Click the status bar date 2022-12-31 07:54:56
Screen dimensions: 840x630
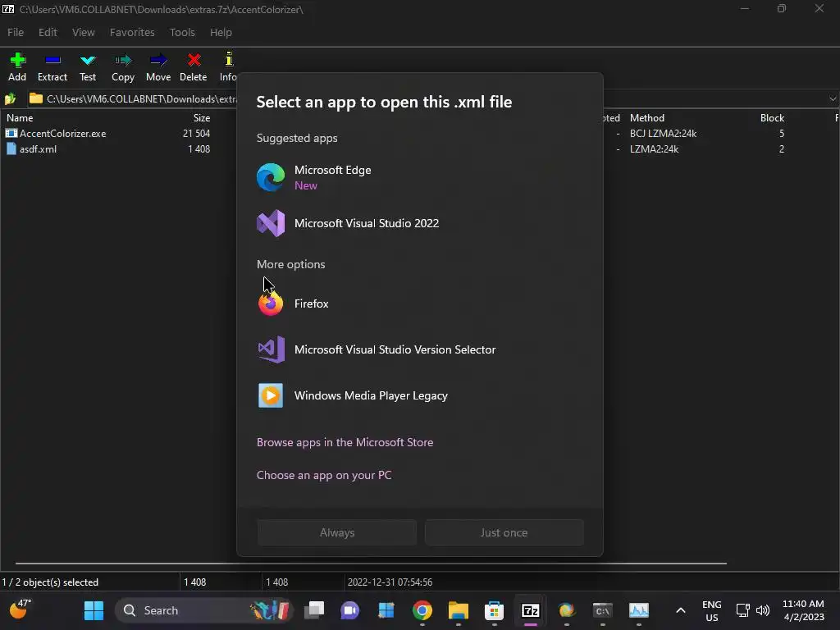click(390, 582)
